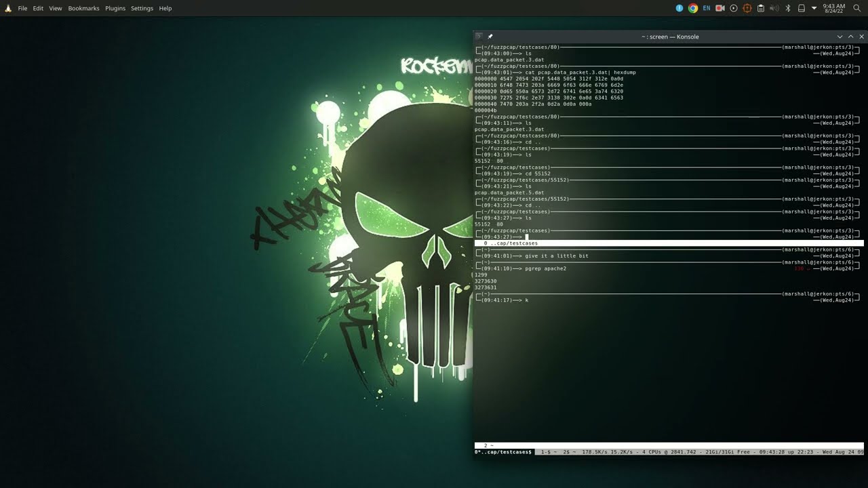Click the Konsole window menu icon
Viewport: 868px width, 488px height.
479,37
